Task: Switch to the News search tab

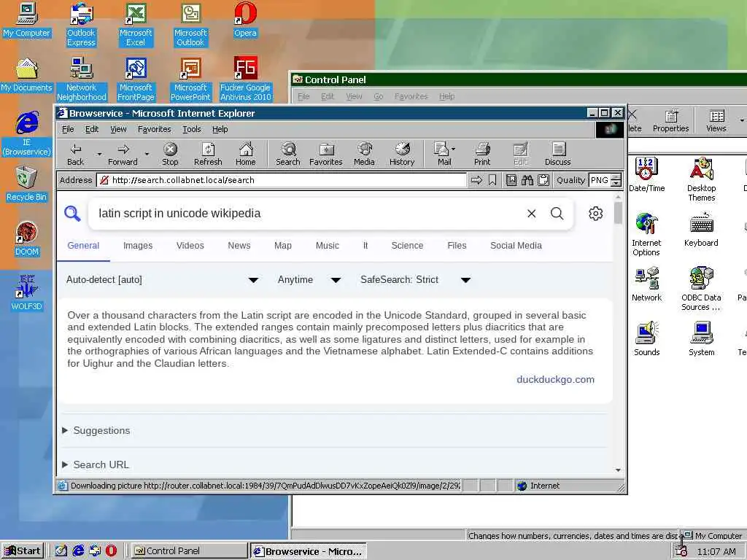Action: pyautogui.click(x=239, y=246)
